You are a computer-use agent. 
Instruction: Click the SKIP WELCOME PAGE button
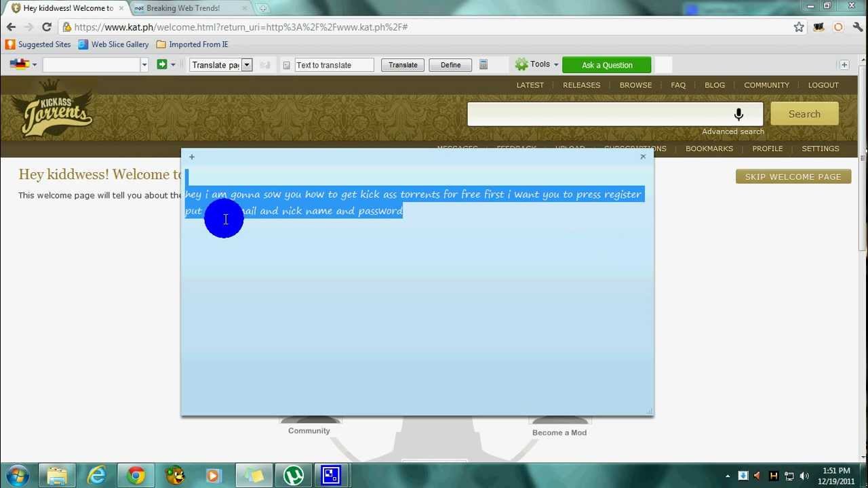tap(793, 177)
